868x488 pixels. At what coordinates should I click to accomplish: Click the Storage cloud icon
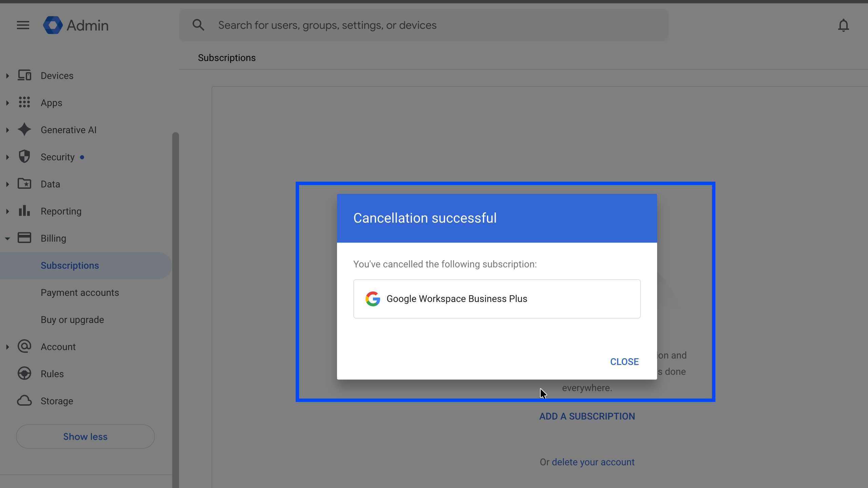[x=24, y=401]
